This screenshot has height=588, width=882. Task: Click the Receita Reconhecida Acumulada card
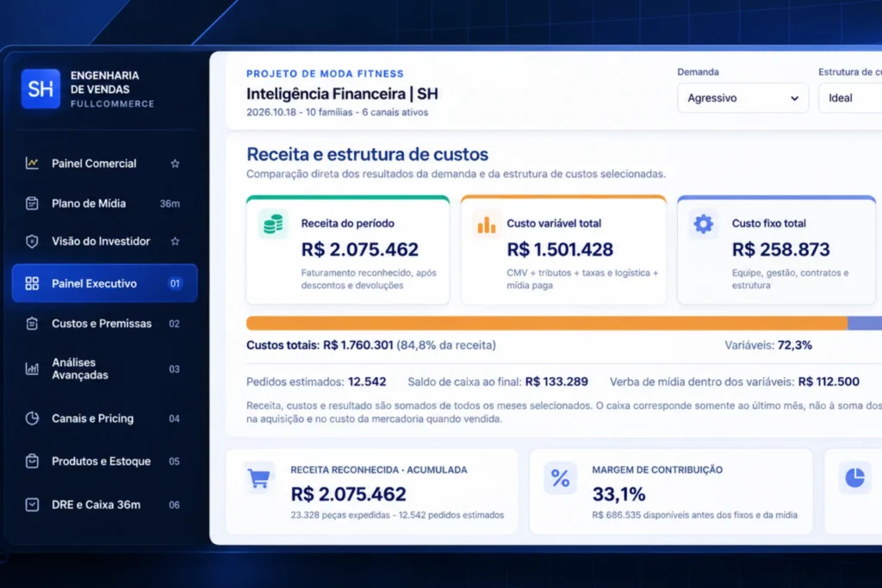point(372,492)
